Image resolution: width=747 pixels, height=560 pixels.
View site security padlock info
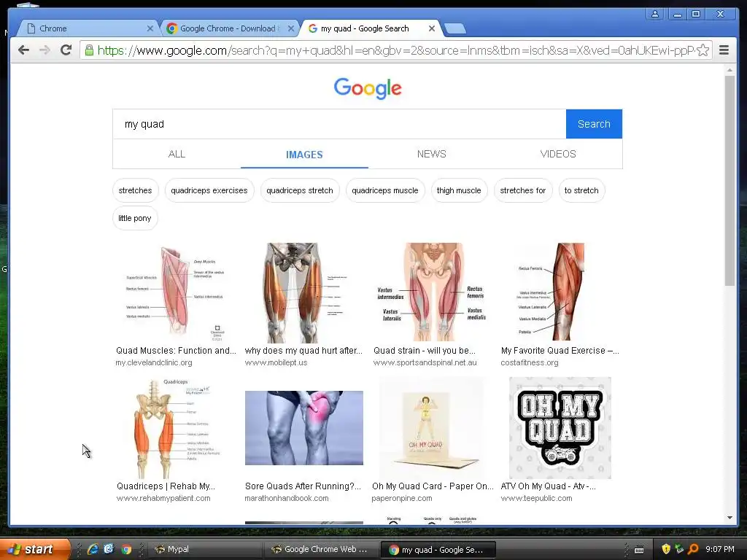[x=89, y=50]
